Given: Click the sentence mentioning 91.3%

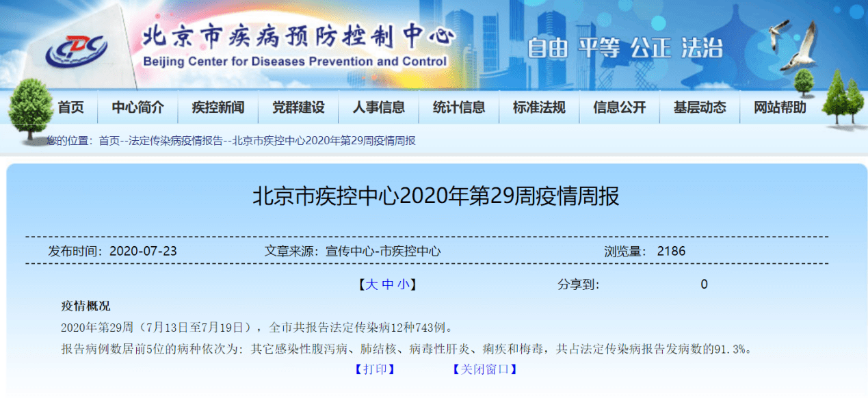Looking at the screenshot, I should click(x=408, y=349).
